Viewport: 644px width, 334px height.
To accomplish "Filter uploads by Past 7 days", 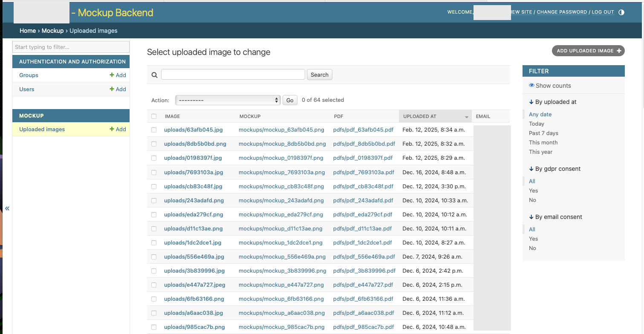I will point(543,133).
